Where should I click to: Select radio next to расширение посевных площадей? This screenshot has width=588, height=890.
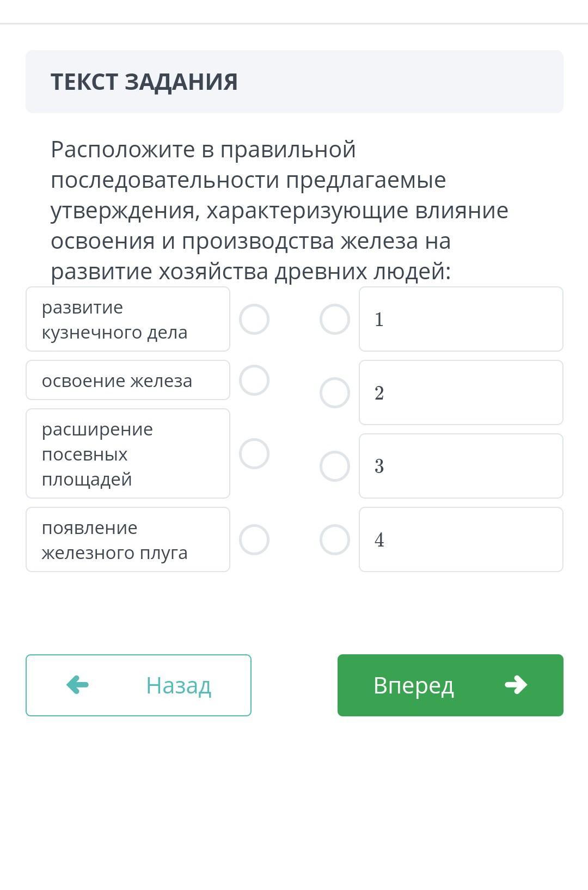[x=254, y=453]
